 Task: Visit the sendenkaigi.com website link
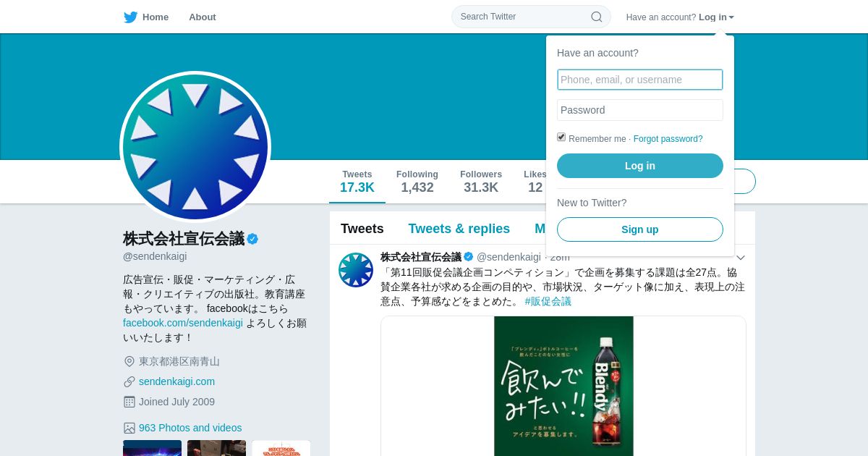click(176, 381)
